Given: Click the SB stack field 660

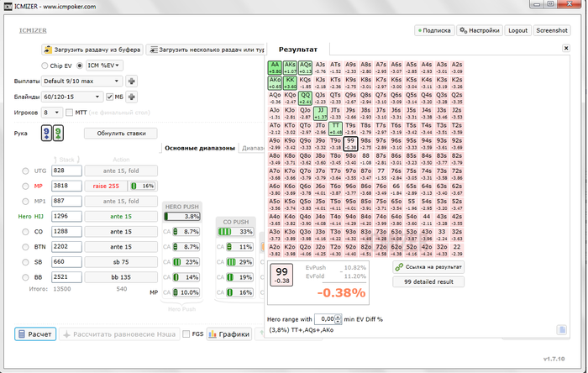Looking at the screenshot, I should pyautogui.click(x=66, y=262).
